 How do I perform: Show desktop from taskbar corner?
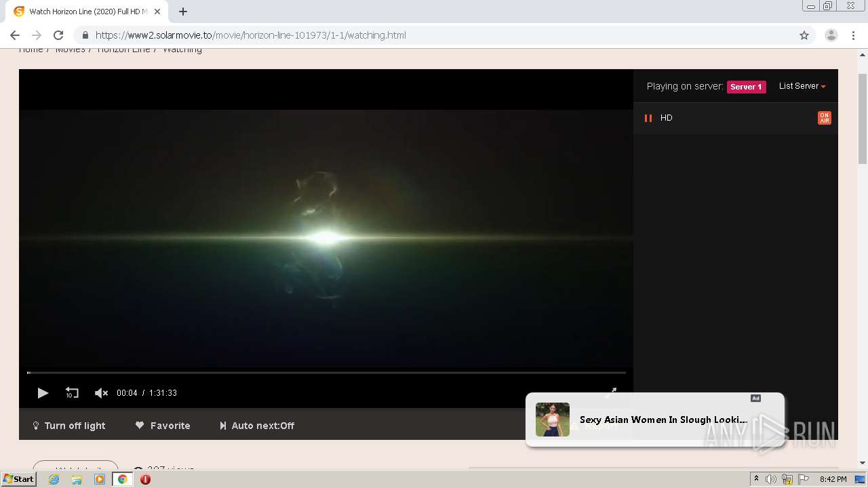click(x=861, y=479)
